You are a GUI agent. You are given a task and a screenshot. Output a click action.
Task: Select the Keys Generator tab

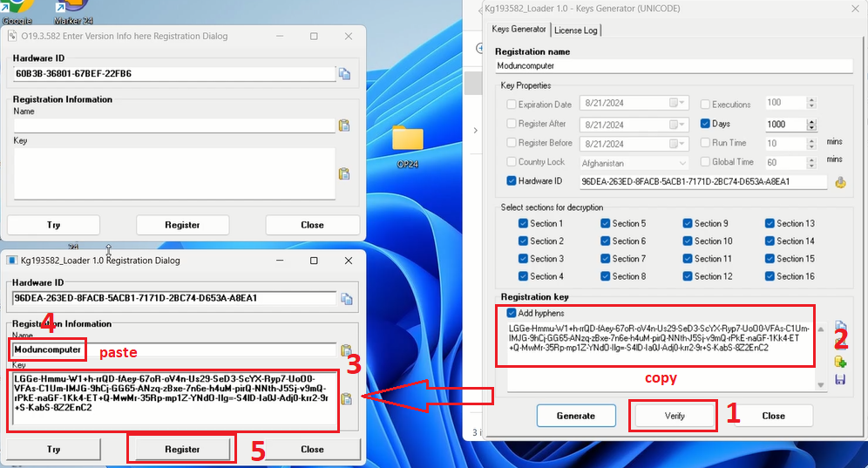tap(519, 30)
